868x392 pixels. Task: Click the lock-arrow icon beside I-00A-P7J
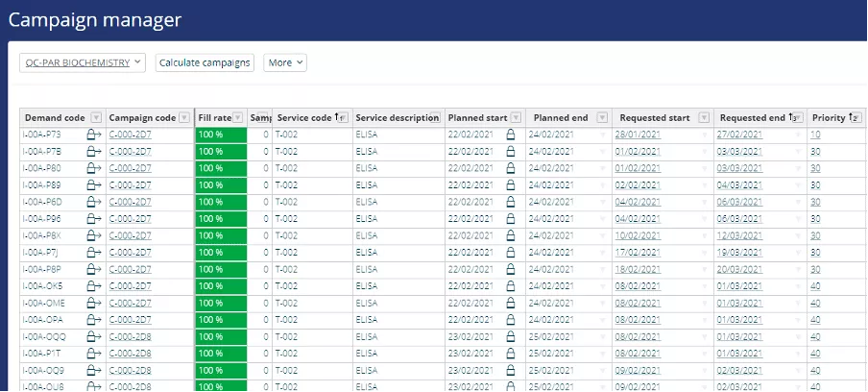(x=94, y=253)
